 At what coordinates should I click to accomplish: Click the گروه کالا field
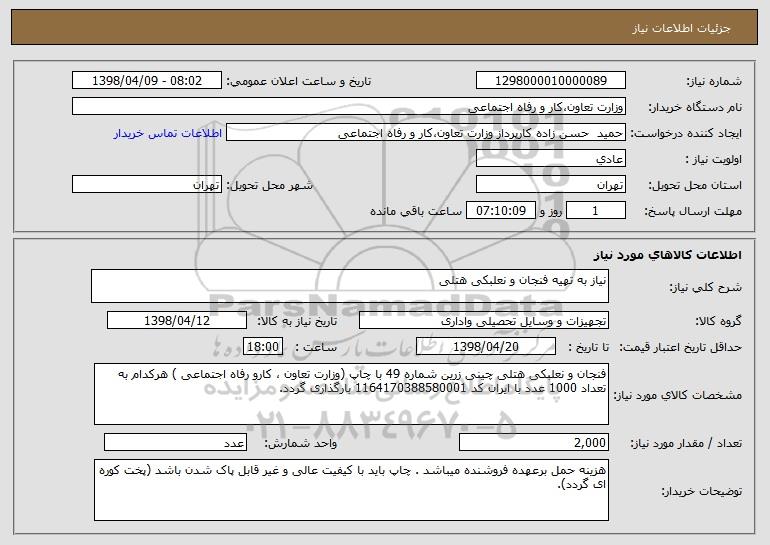tap(484, 321)
